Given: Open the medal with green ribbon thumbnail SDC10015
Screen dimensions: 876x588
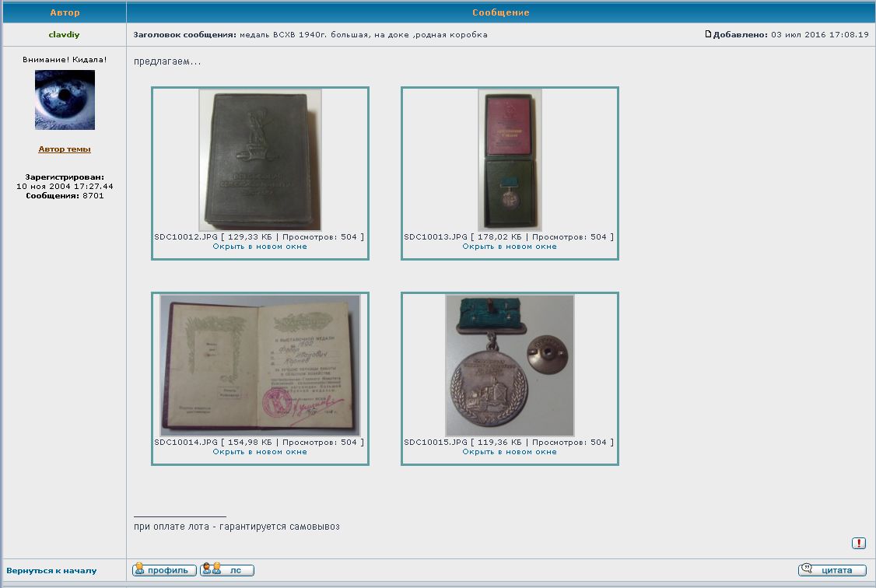Looking at the screenshot, I should coord(510,365).
